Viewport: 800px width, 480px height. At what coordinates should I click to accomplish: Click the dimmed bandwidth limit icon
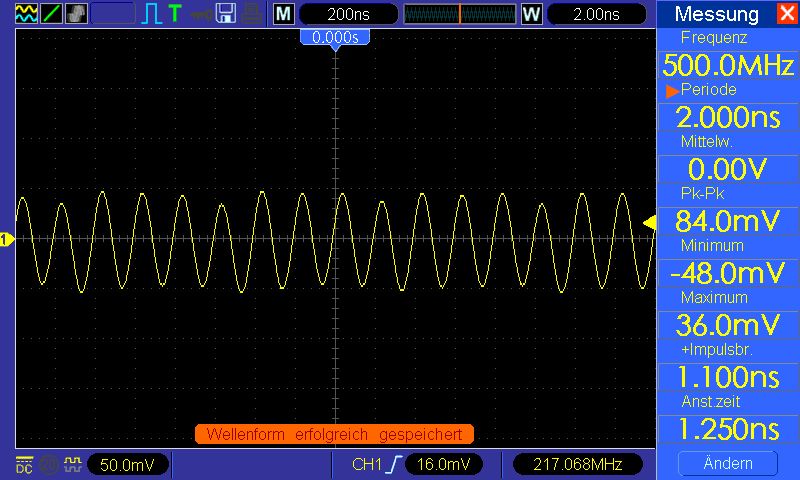tap(49, 464)
